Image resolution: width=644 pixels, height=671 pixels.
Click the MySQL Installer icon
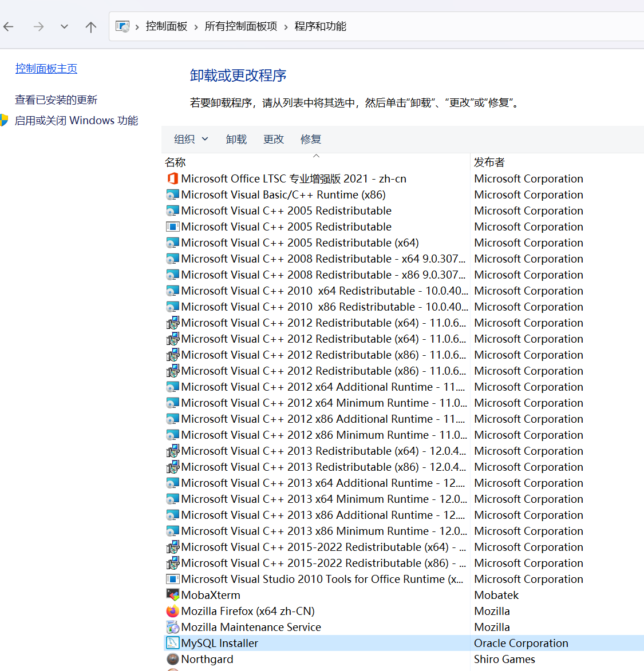(x=172, y=643)
